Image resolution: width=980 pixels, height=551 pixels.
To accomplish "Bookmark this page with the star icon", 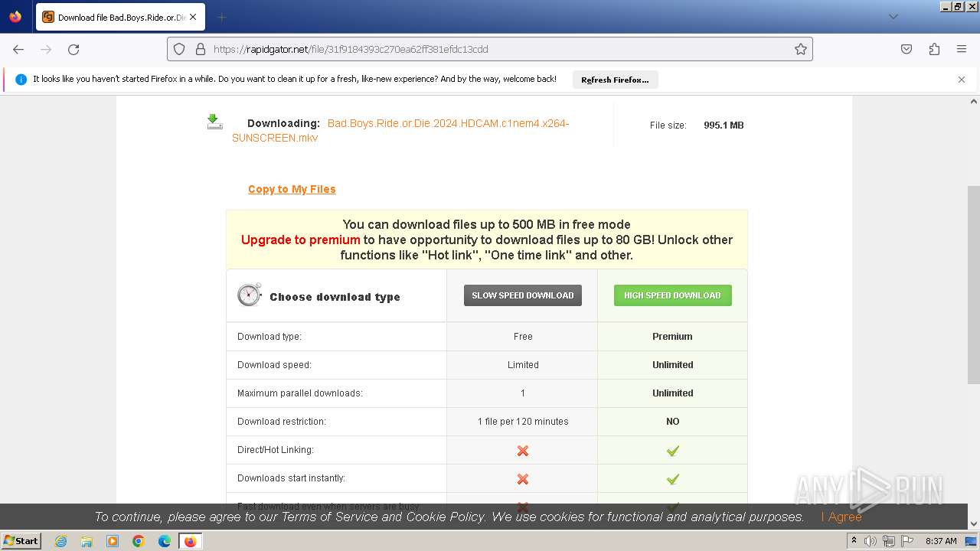I will pyautogui.click(x=801, y=49).
